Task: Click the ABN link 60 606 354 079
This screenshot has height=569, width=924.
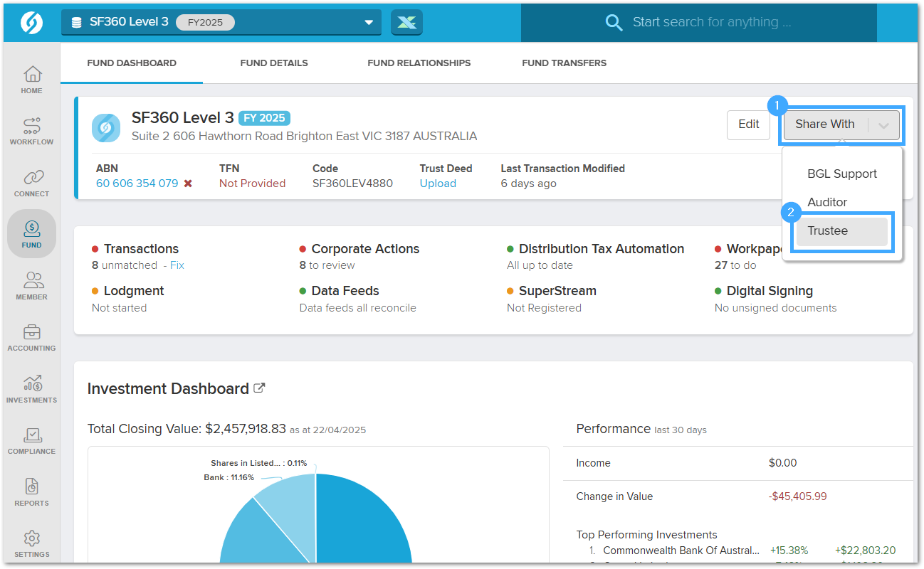Action: (x=137, y=184)
